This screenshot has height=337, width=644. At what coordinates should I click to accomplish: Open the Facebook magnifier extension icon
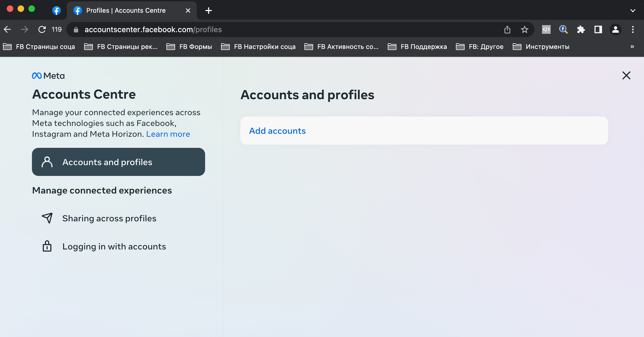point(563,29)
